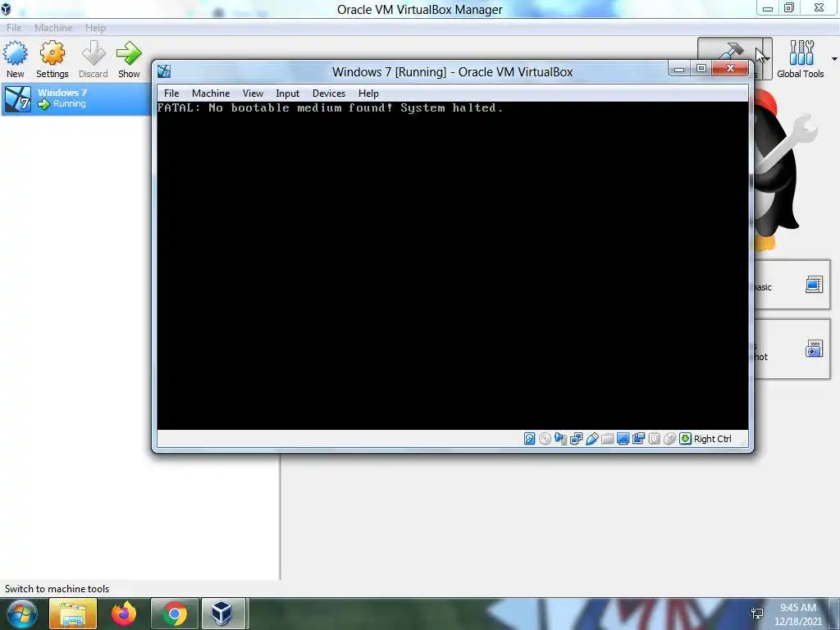The image size is (840, 630).
Task: Launch Google Chrome from the taskbar
Action: coord(174,614)
